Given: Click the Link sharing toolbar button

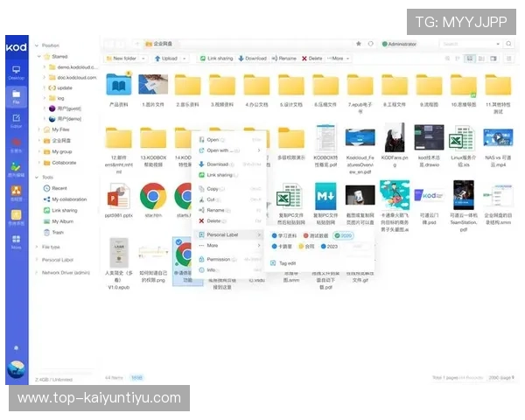Looking at the screenshot, I should (215, 59).
